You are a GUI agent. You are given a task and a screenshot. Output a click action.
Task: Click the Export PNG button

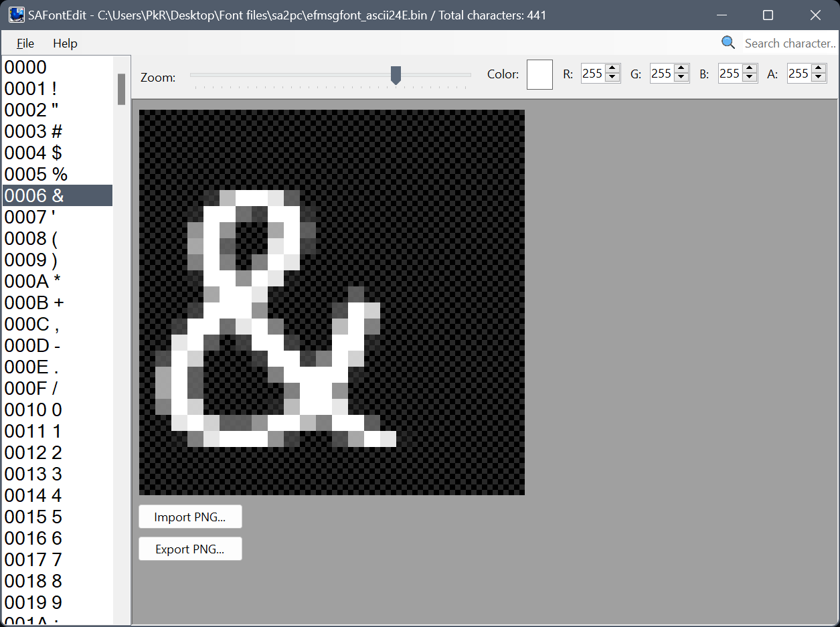click(190, 549)
